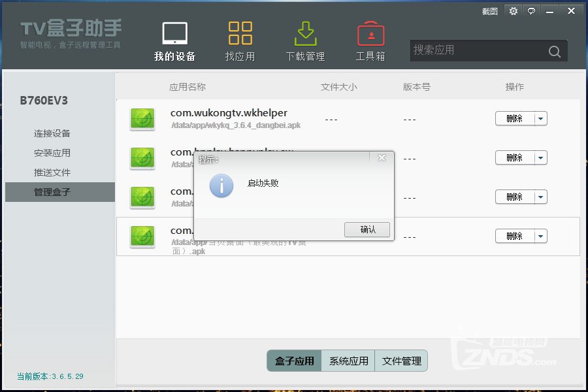Click the B760EV3 device name
This screenshot has height=392, width=588.
tap(44, 101)
